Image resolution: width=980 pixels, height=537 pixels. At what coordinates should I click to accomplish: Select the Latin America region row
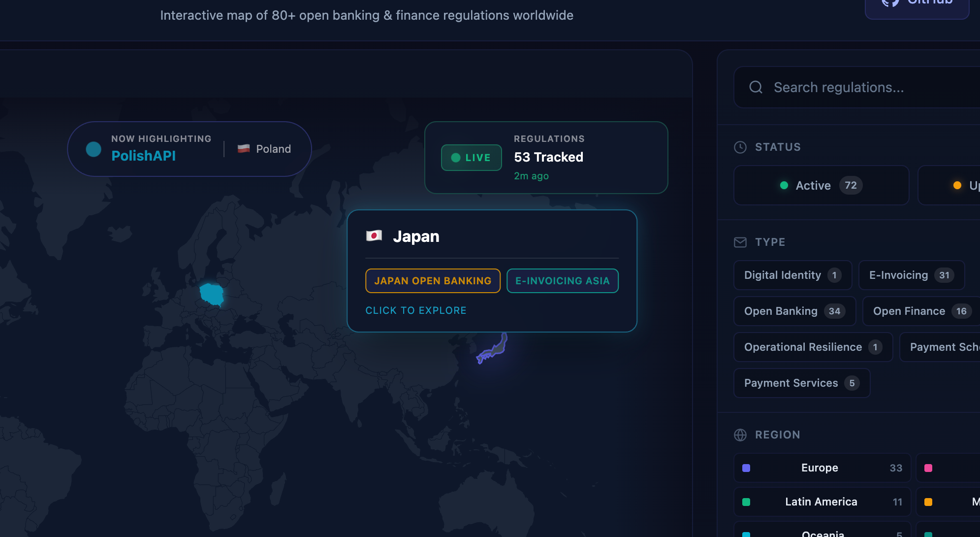(x=821, y=502)
